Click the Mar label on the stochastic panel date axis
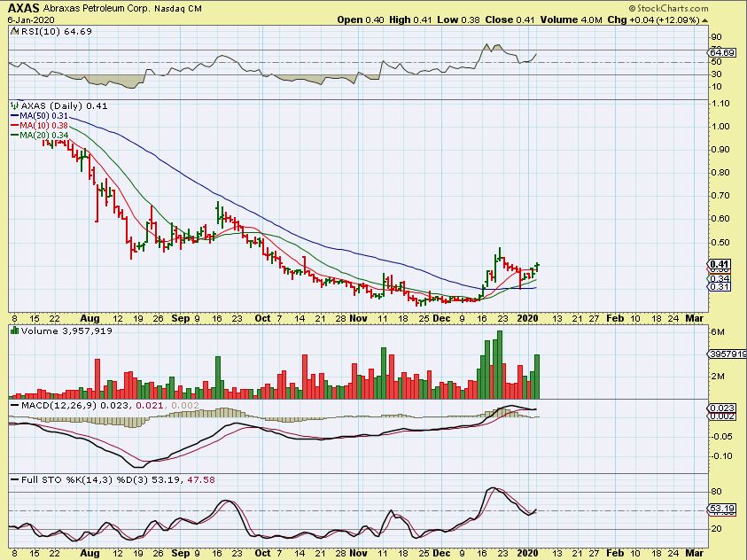The image size is (747, 560). [x=694, y=553]
